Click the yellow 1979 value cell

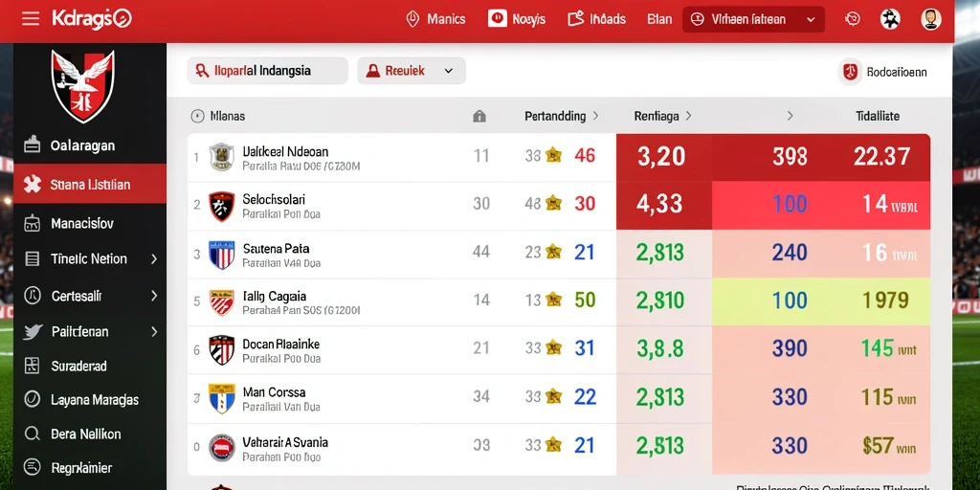[x=885, y=301]
